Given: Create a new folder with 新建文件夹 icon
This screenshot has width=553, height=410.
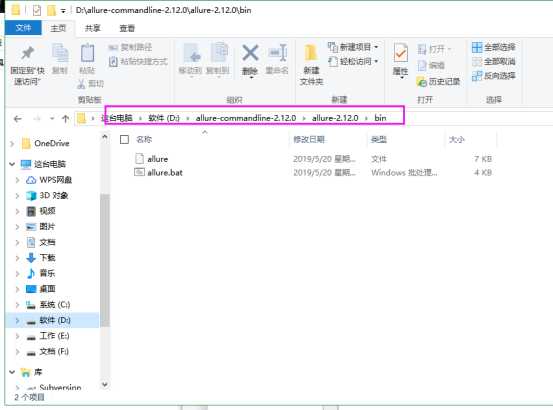Looking at the screenshot, I should point(311,54).
